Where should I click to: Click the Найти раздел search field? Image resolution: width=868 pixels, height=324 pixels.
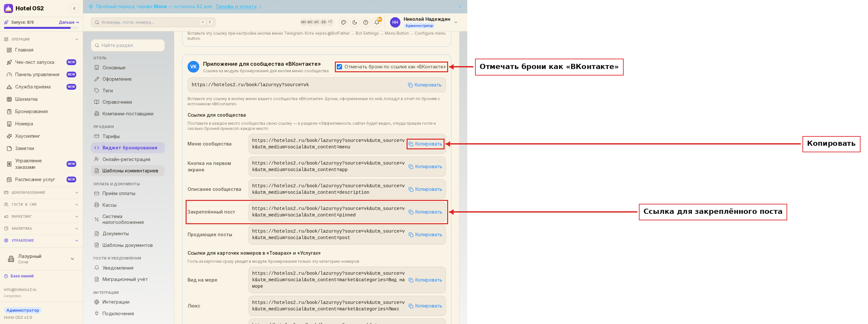tap(128, 45)
